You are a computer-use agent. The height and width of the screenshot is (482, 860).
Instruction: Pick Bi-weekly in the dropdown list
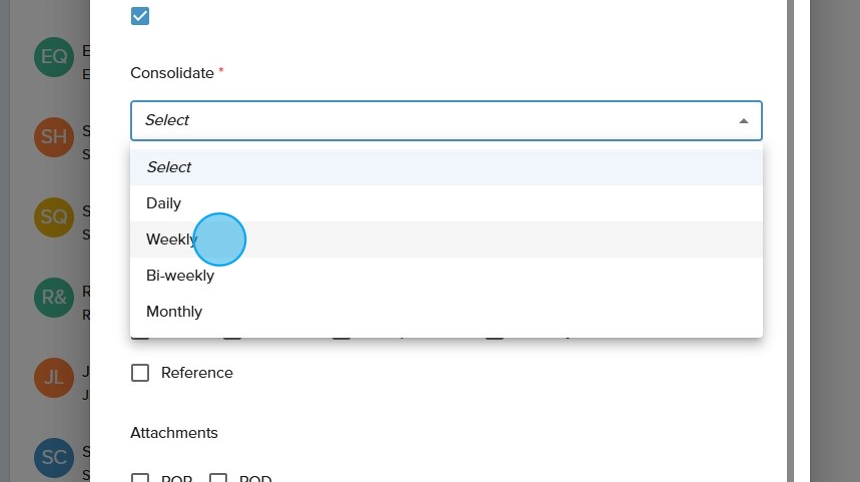coord(180,275)
